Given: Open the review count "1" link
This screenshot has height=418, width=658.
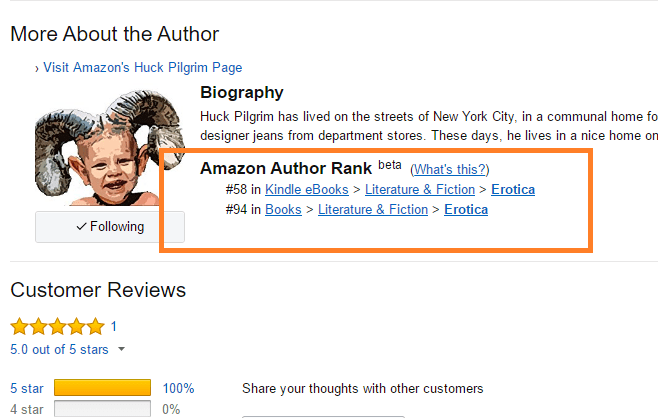Looking at the screenshot, I should pyautogui.click(x=114, y=326).
